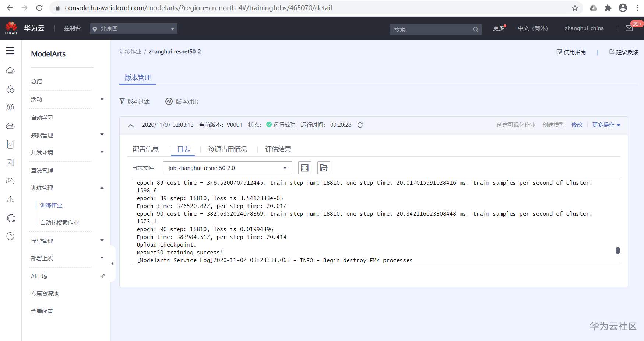Click 创建模型
The width and height of the screenshot is (644, 341).
[x=553, y=125]
